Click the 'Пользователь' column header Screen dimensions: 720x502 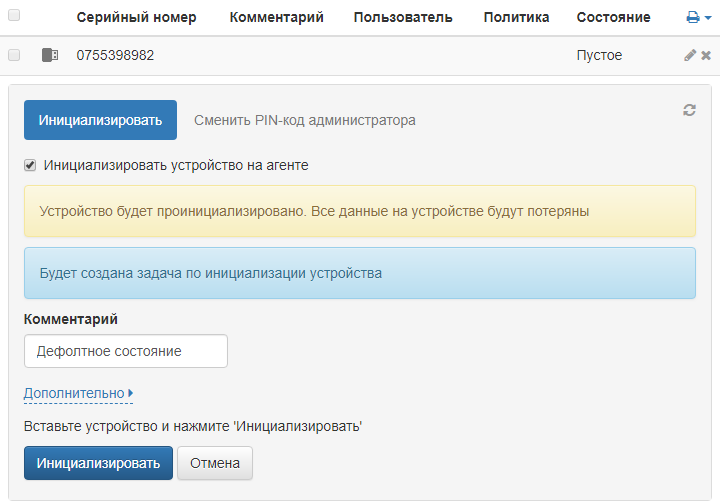click(x=403, y=18)
